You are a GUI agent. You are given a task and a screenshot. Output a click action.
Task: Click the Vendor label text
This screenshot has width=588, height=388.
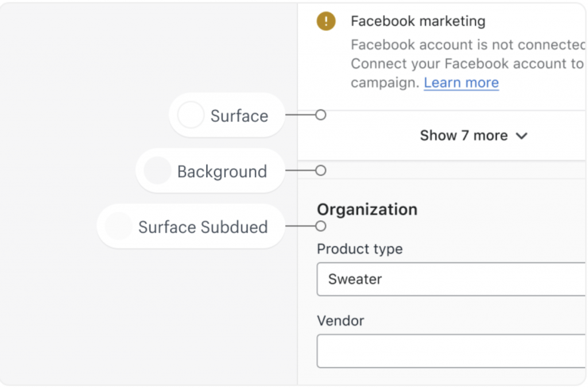point(341,320)
